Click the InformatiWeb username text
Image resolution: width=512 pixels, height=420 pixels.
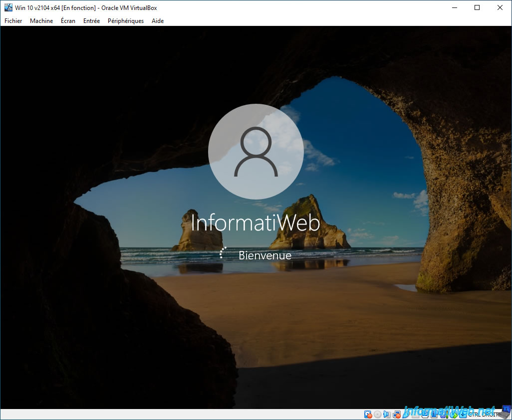[x=256, y=223]
